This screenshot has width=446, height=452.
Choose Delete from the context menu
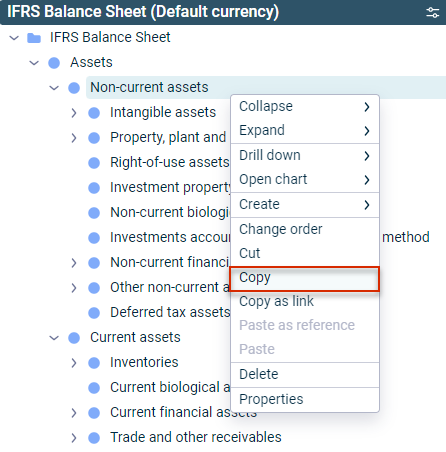pyautogui.click(x=305, y=374)
